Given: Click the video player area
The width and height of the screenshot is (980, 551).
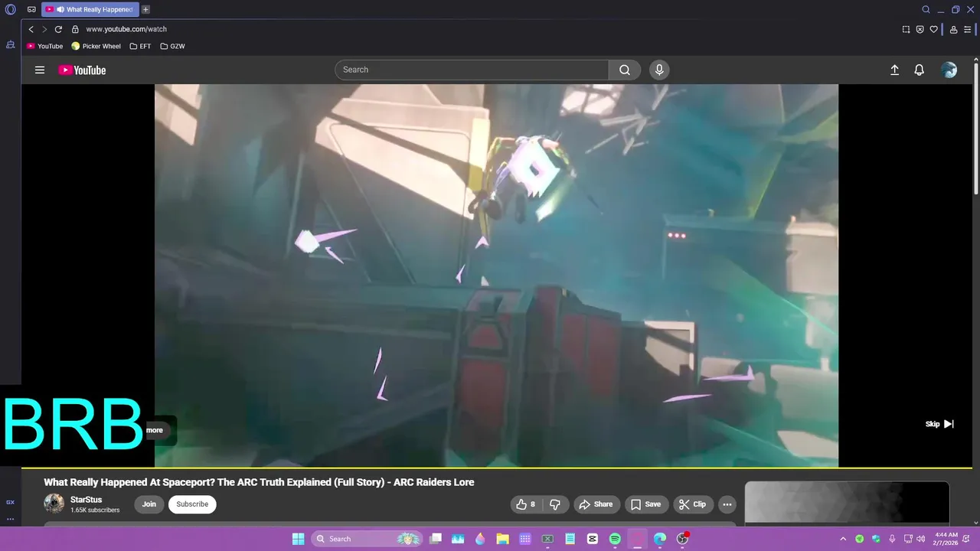Looking at the screenshot, I should (x=496, y=275).
